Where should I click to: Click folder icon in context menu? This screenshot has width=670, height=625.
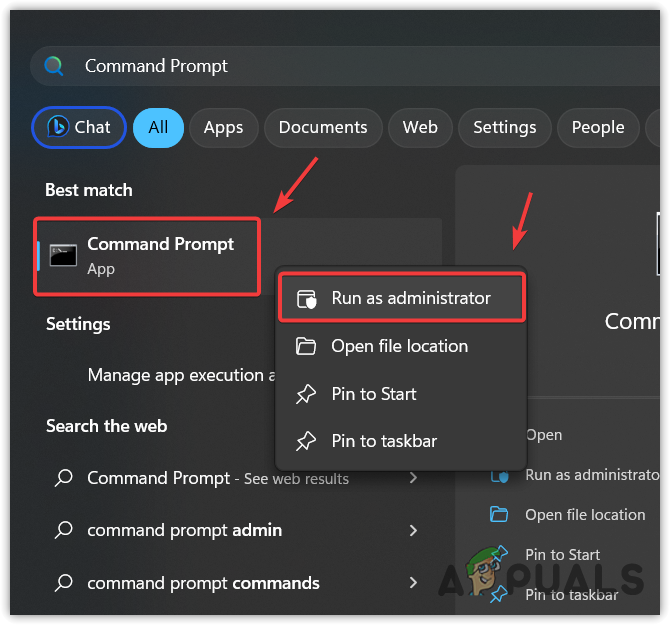coord(306,346)
